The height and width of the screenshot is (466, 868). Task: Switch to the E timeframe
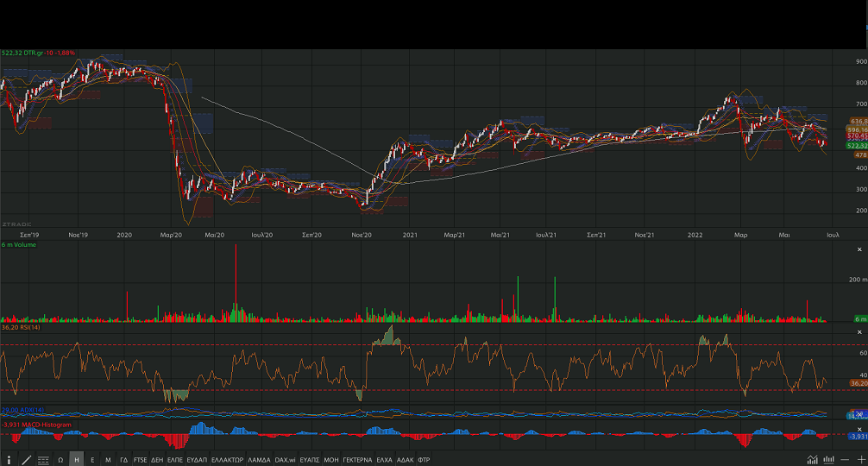(x=92, y=460)
